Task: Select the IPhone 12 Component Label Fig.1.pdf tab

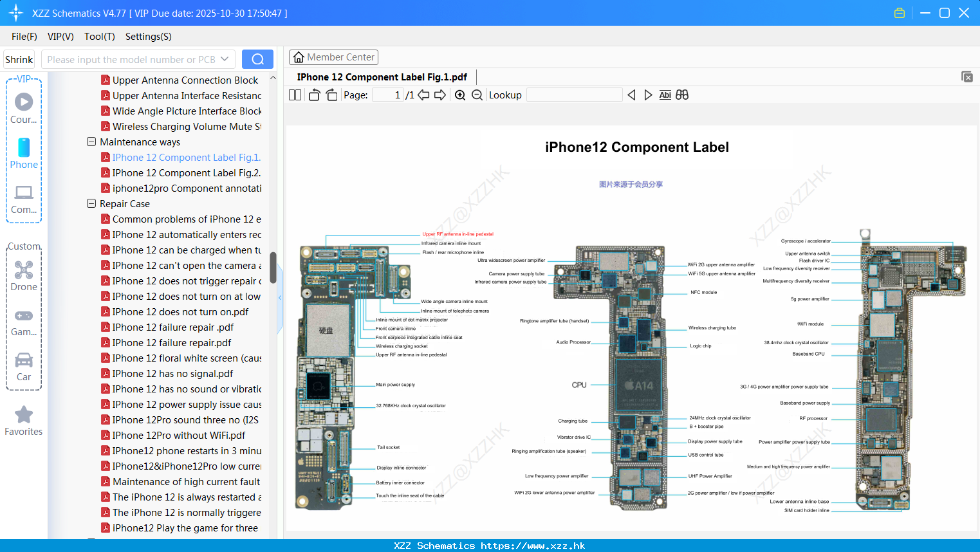Action: point(382,77)
